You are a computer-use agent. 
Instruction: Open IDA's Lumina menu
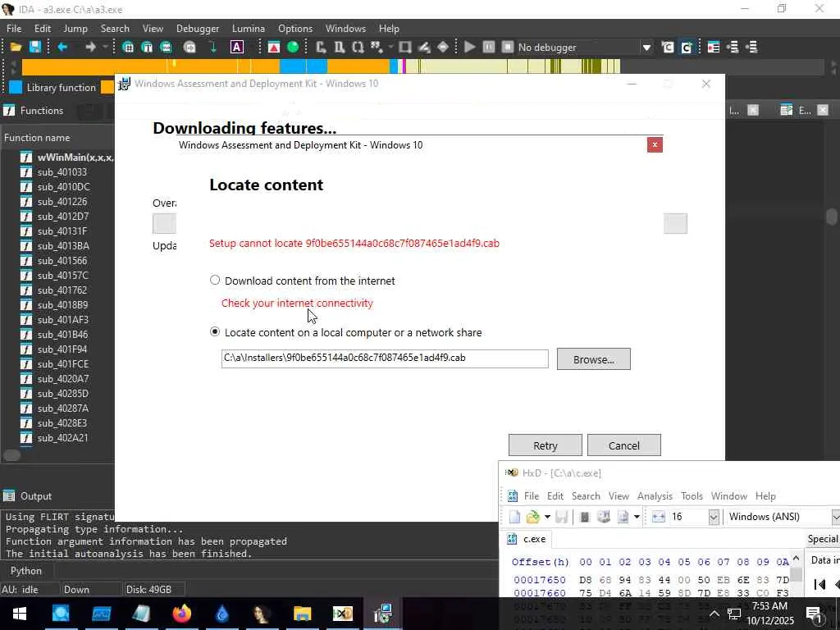click(x=248, y=29)
